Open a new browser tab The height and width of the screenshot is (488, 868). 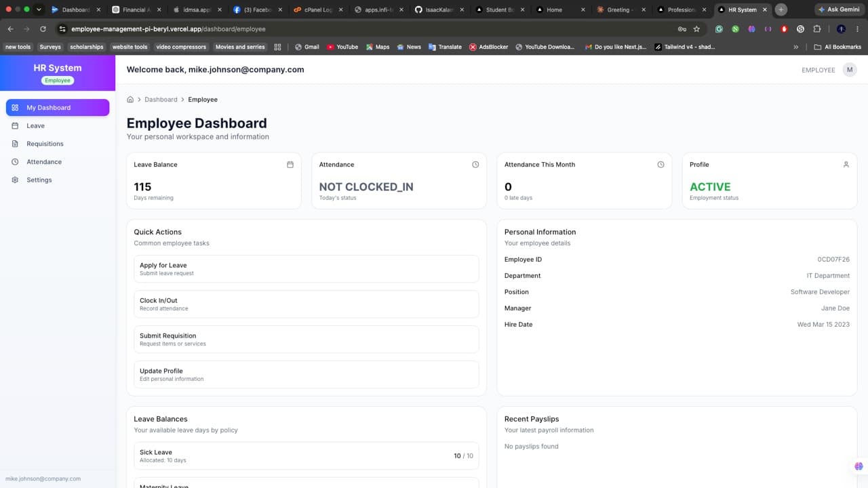[781, 9]
